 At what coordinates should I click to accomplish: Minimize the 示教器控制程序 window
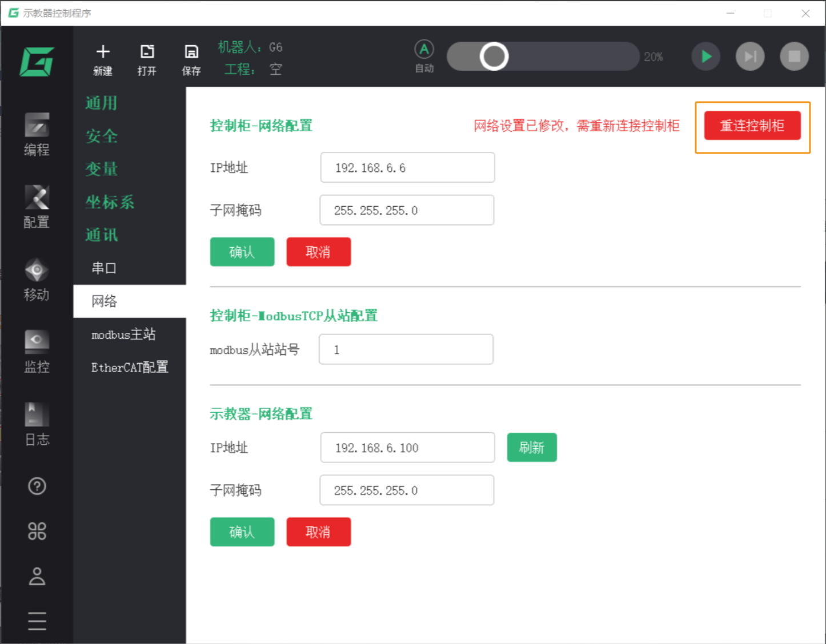pos(730,13)
